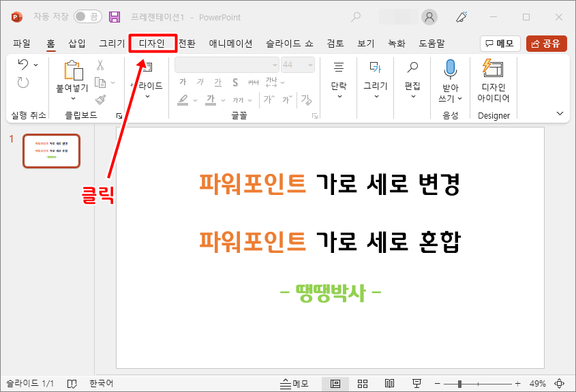Open the 파일 tab
This screenshot has width=576, height=392.
coord(22,44)
